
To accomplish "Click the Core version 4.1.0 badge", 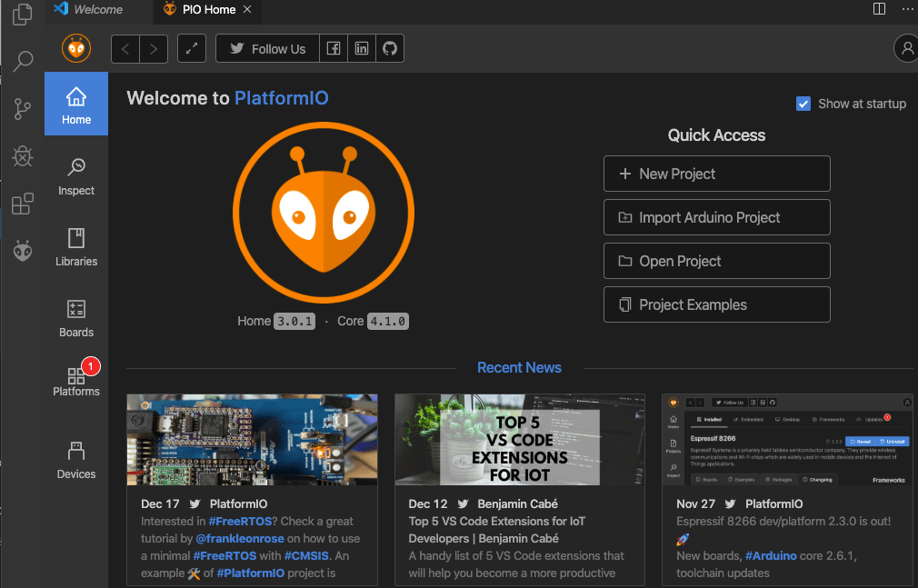I will point(387,321).
